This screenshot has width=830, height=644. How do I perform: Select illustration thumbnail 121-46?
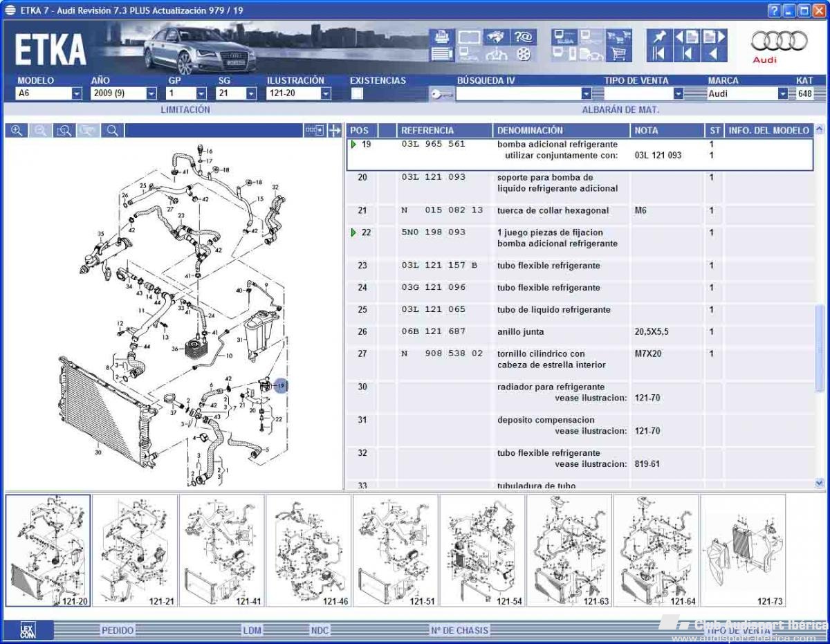(x=309, y=551)
